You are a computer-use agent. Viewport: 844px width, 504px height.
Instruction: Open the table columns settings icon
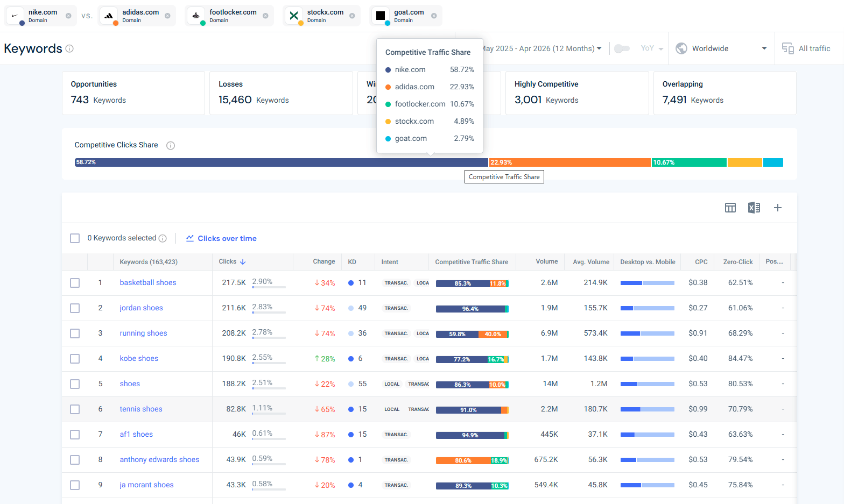[730, 208]
